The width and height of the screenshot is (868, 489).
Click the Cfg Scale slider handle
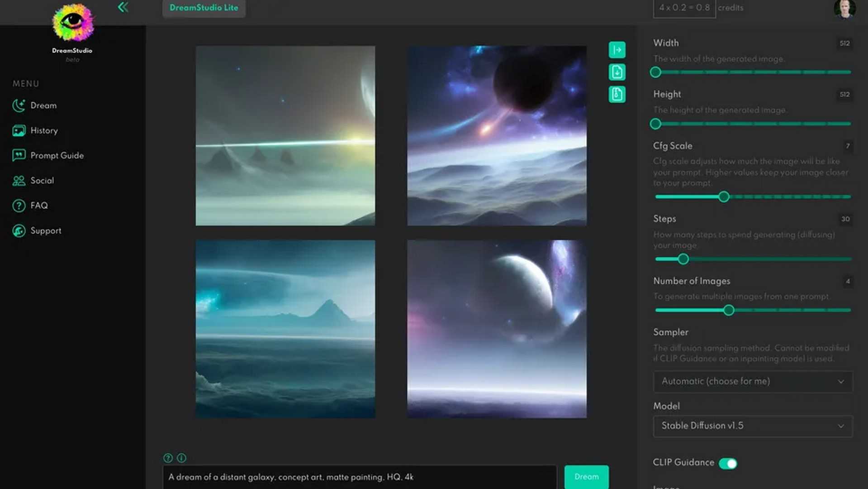click(724, 197)
